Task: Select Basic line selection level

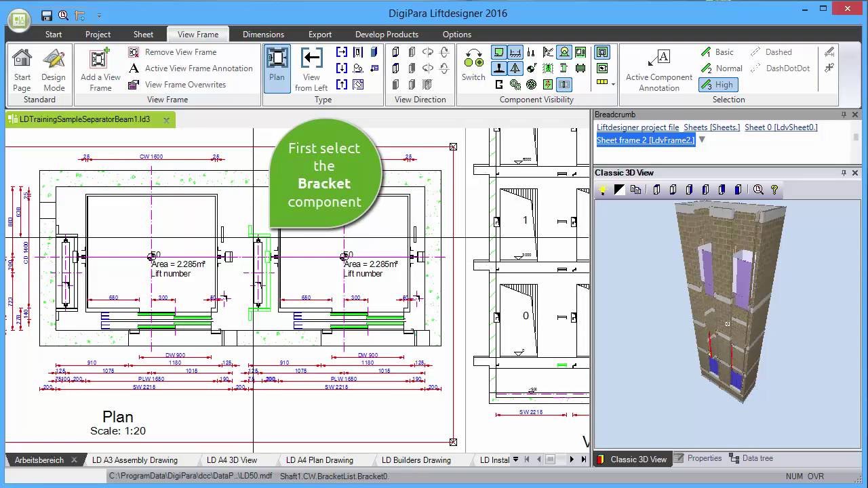Action: pos(717,52)
